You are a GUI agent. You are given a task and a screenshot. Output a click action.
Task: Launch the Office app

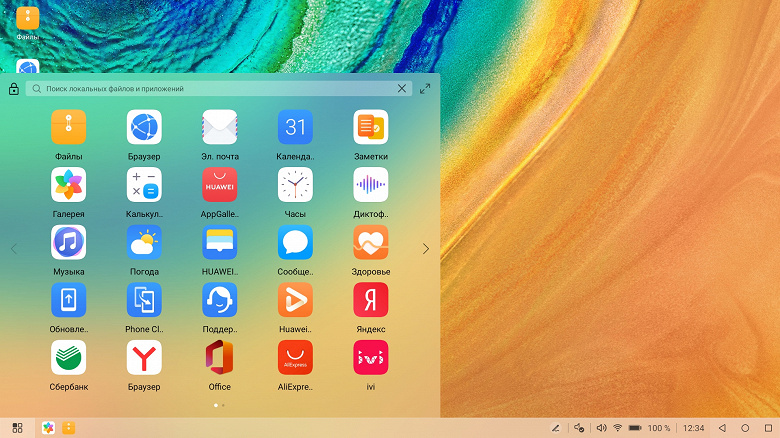(x=220, y=357)
